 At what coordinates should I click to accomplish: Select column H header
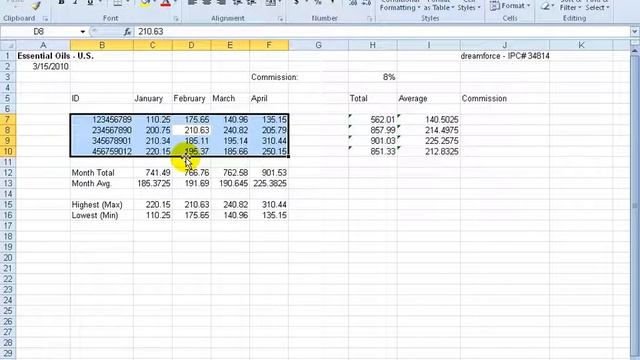click(x=372, y=45)
